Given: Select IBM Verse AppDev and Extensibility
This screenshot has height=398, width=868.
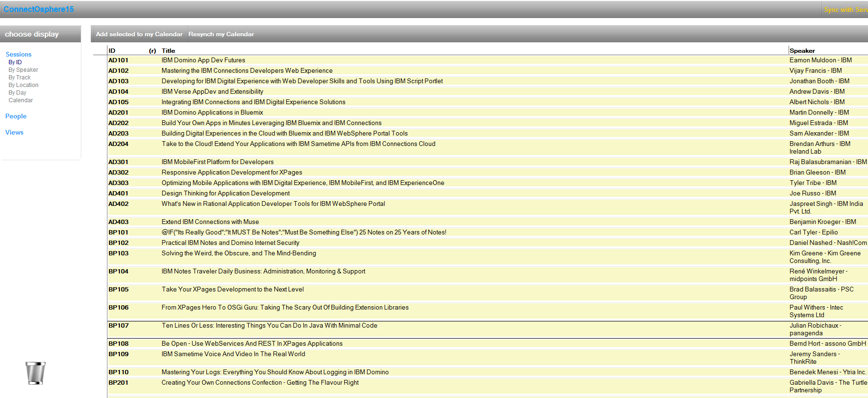Looking at the screenshot, I should tap(212, 92).
